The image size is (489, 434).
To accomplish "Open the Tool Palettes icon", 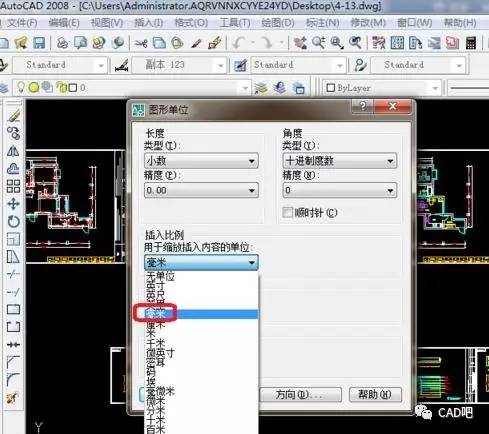I will pyautogui.click(x=415, y=43).
